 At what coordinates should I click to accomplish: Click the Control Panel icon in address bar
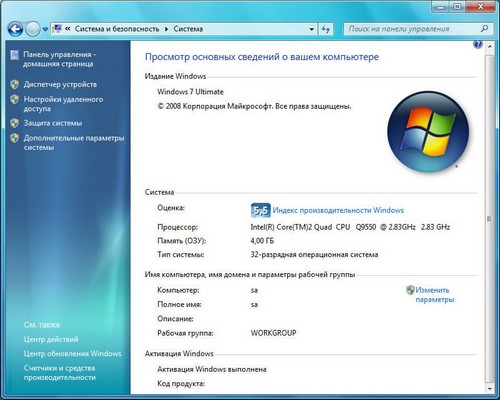[58, 29]
